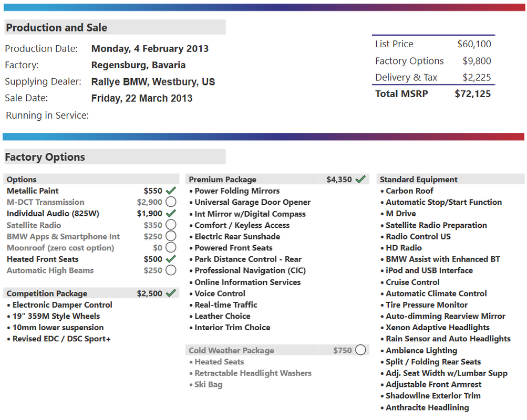Click 'Comfort / Keyless Access' item
Image resolution: width=527 pixels, height=420 pixels.
(242, 225)
